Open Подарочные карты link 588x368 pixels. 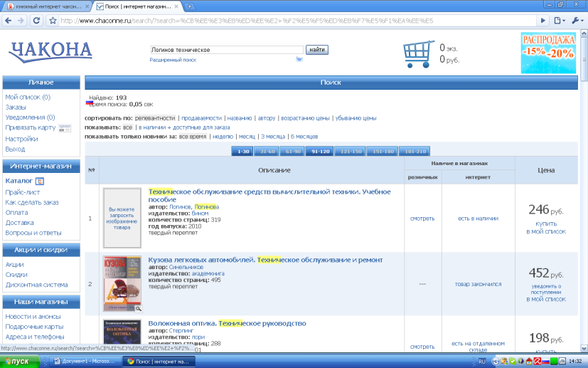[35, 327]
